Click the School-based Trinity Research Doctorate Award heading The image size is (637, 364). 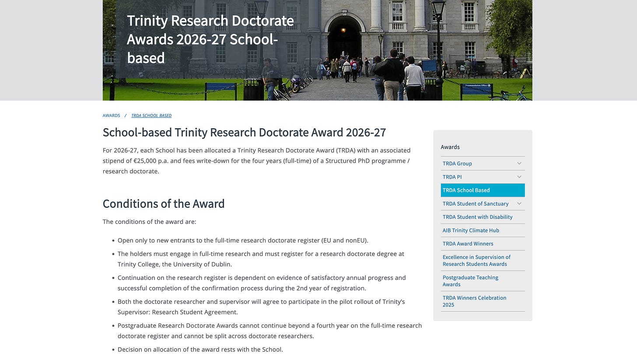(x=244, y=133)
